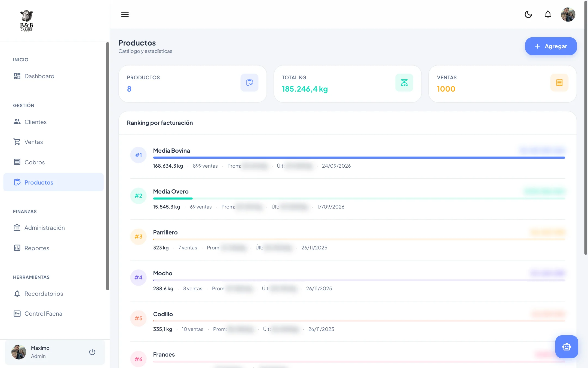Click the Agregar button
The height and width of the screenshot is (368, 588).
(551, 46)
